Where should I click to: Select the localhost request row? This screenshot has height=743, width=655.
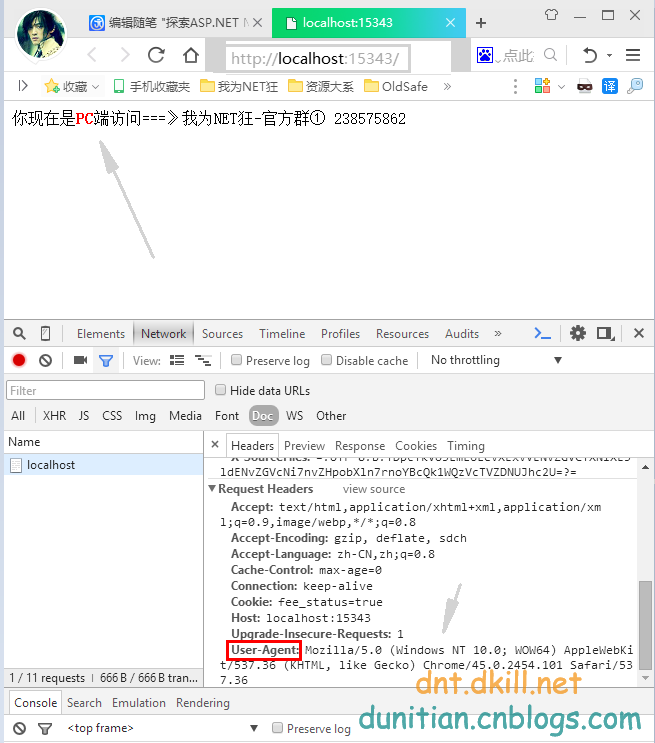[103, 465]
